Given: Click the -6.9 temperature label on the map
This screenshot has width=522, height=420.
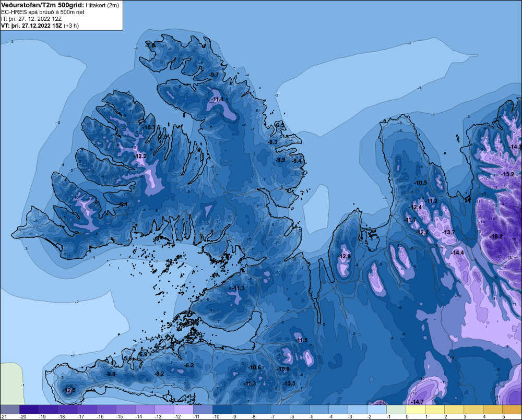Looking at the screenshot, I should tap(143, 354).
